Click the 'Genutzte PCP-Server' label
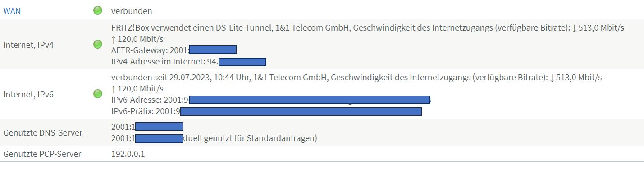This screenshot has height=169, width=644. [42, 154]
